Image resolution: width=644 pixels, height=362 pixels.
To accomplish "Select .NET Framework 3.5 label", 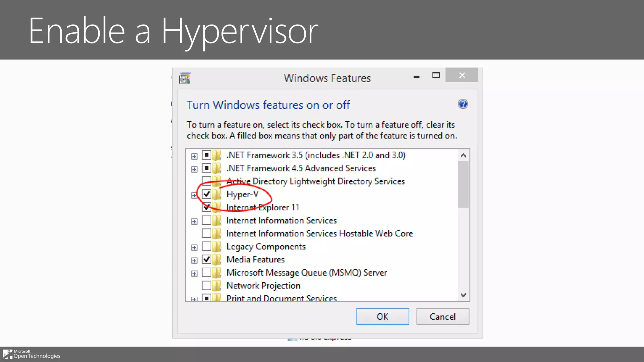I will [x=316, y=155].
